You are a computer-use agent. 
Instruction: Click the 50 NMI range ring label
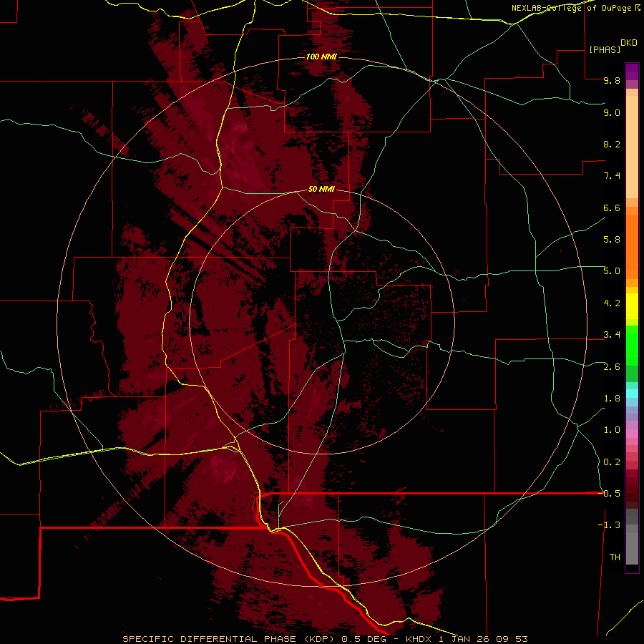pos(321,189)
